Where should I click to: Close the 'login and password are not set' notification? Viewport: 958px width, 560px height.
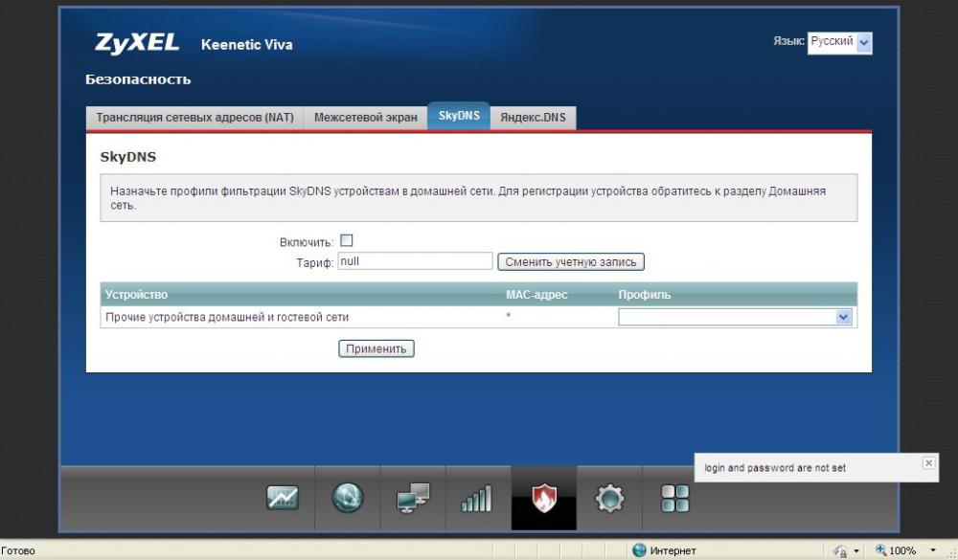click(x=928, y=462)
